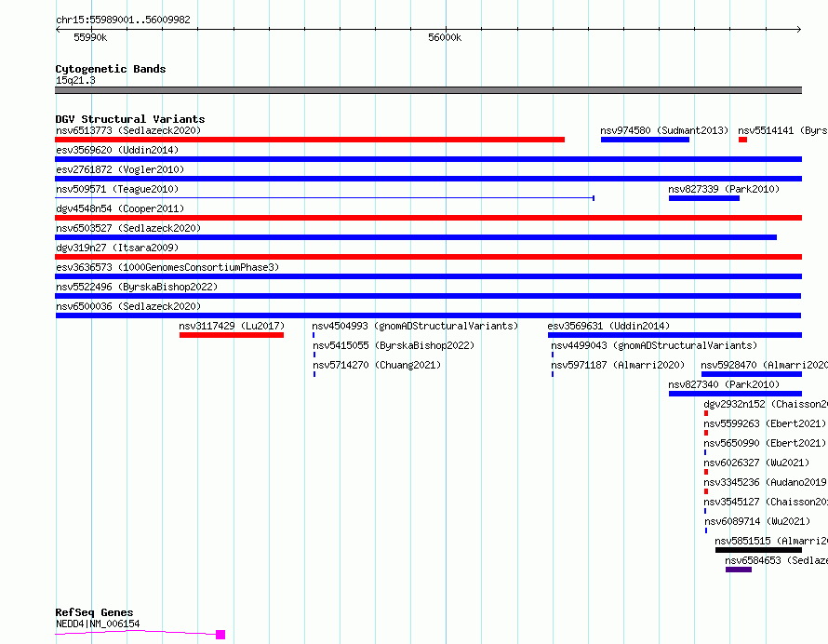Click the blue nsv974580 variant bar
Screen dimensions: 828x644
click(645, 140)
